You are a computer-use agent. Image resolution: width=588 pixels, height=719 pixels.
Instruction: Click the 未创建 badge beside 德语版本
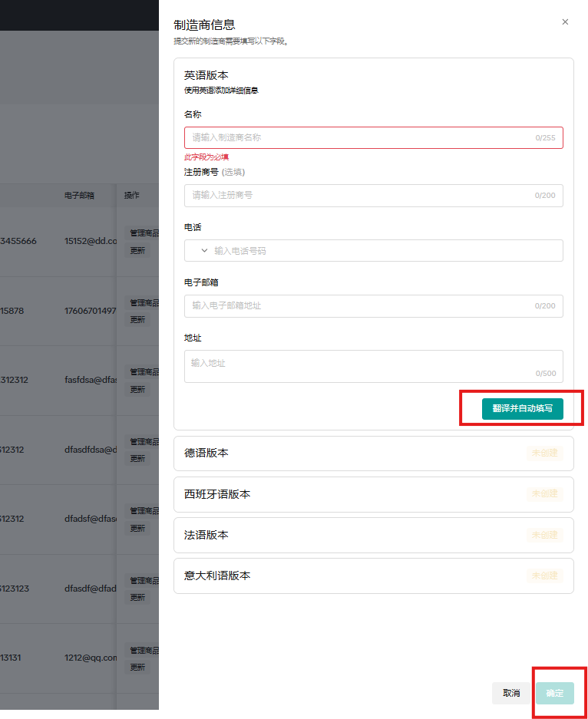[544, 453]
